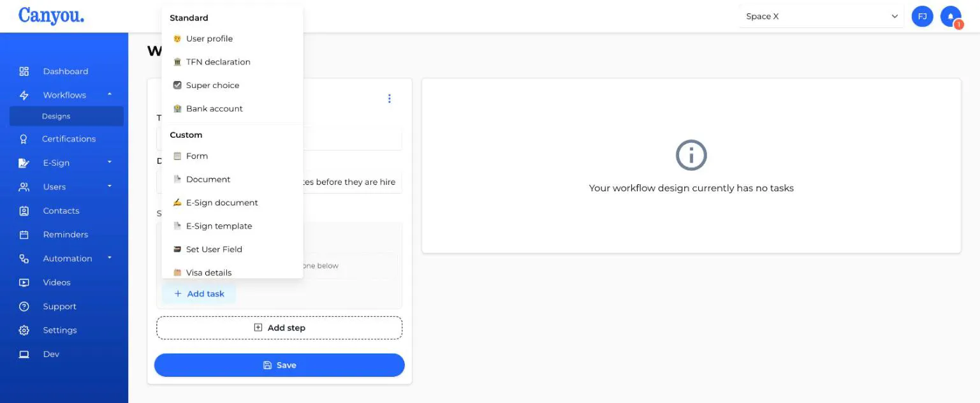
Task: Click the Set User Field icon
Action: (177, 249)
